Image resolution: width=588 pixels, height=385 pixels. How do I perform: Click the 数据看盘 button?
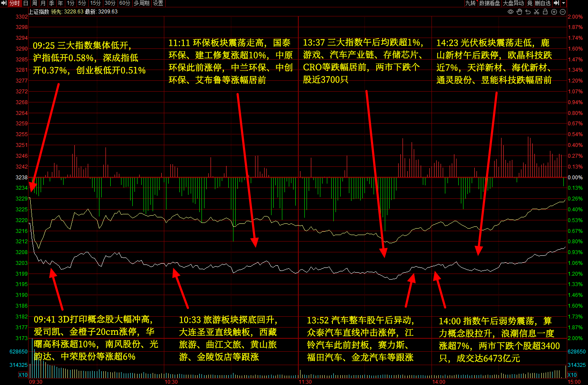[x=489, y=3]
